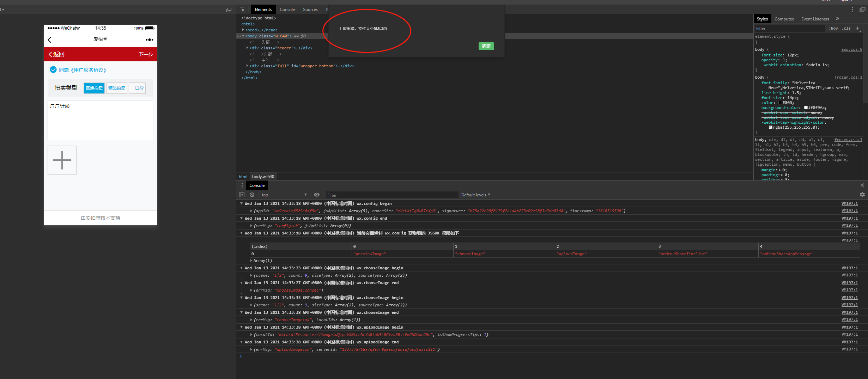Click the plus box to add an image
The width and height of the screenshot is (868, 379).
(x=62, y=160)
